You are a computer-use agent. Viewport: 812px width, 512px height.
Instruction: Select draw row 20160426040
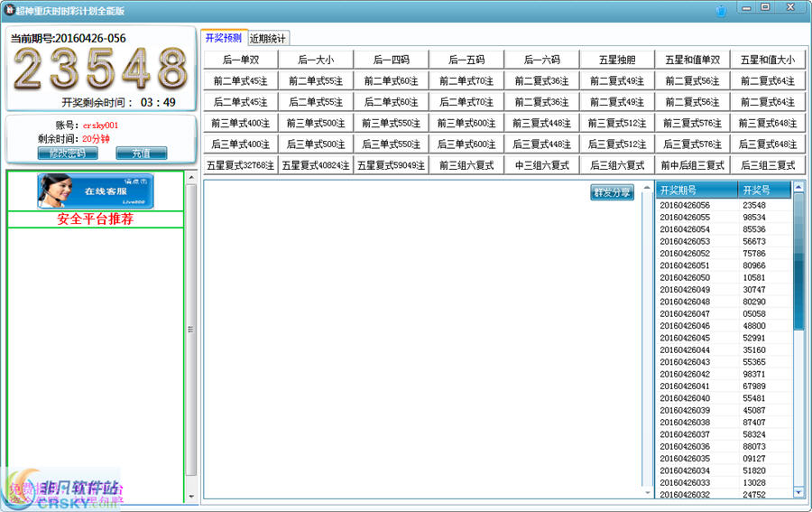[724, 398]
